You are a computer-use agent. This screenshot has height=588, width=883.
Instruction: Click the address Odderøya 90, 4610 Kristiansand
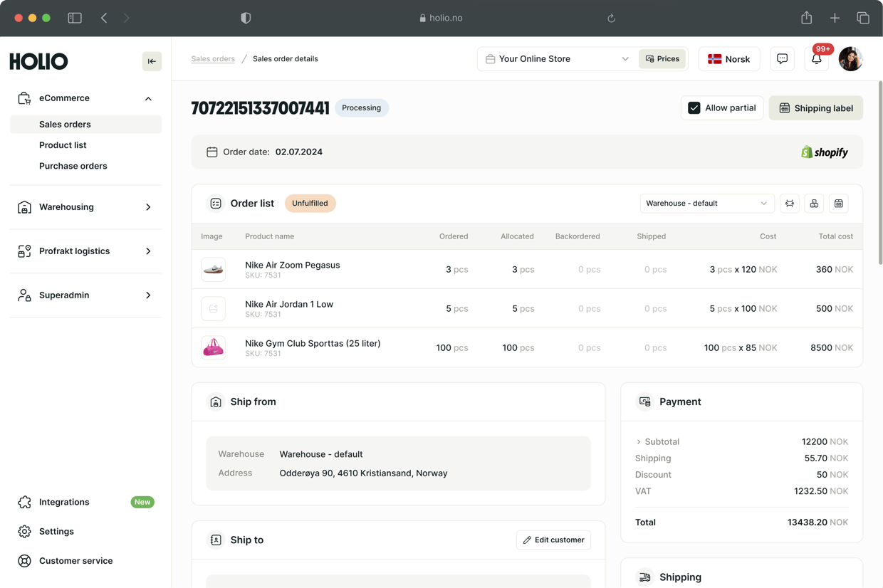click(363, 473)
